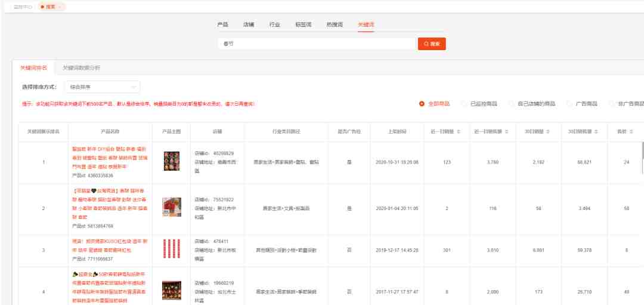The image size is (644, 305).
Task: Click the 行业类目路径 column header
Action: [x=286, y=132]
